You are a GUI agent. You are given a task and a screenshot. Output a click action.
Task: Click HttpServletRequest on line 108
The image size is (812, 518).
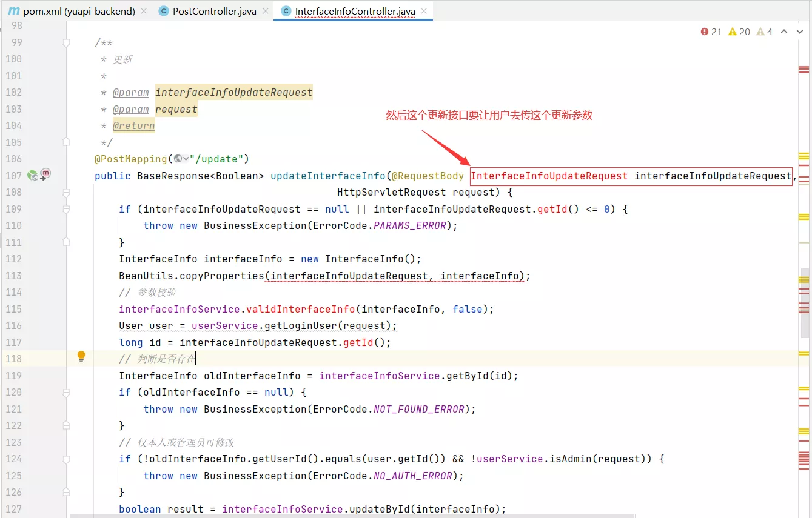click(392, 192)
